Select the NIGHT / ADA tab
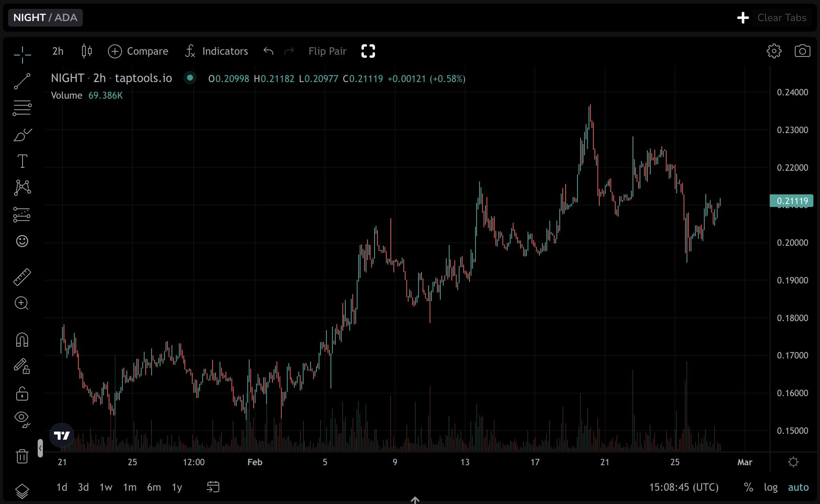The width and height of the screenshot is (820, 504). [x=45, y=18]
